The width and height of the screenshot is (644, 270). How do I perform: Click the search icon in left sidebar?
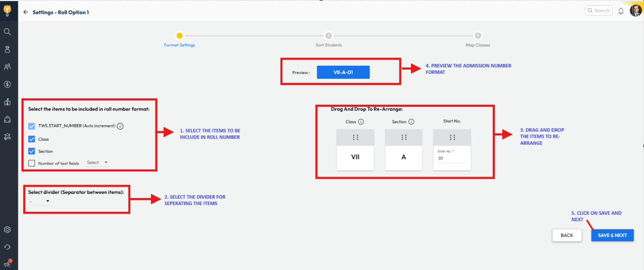pyautogui.click(x=7, y=32)
